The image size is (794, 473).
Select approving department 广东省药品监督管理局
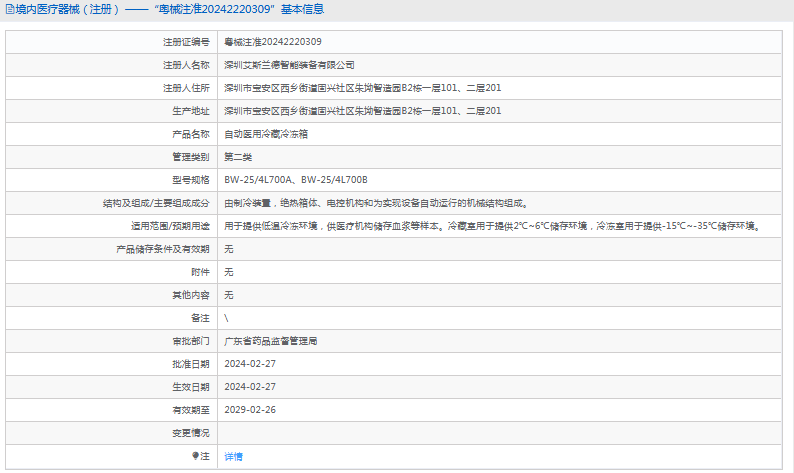pos(270,341)
